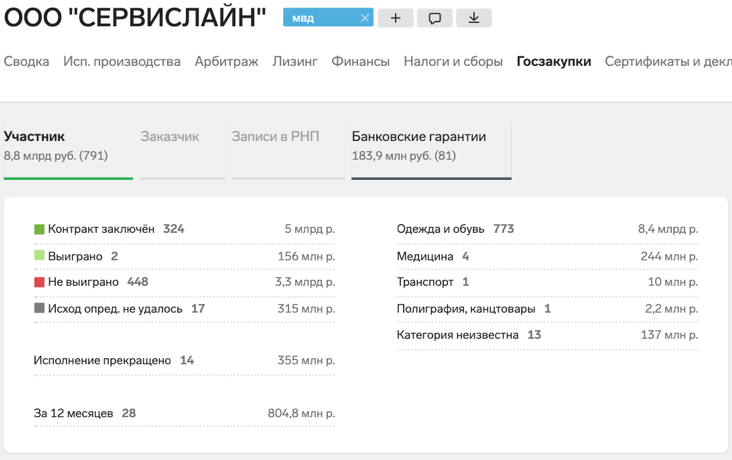Viewport: 732px width, 460px height.
Task: Open the Контракт заключён 324 row
Action: point(184,229)
